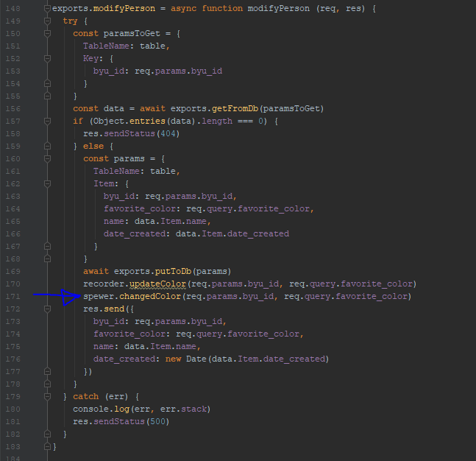The image size is (476, 461).
Task: Click the 'catch' keyword on line 179
Action: tap(85, 396)
